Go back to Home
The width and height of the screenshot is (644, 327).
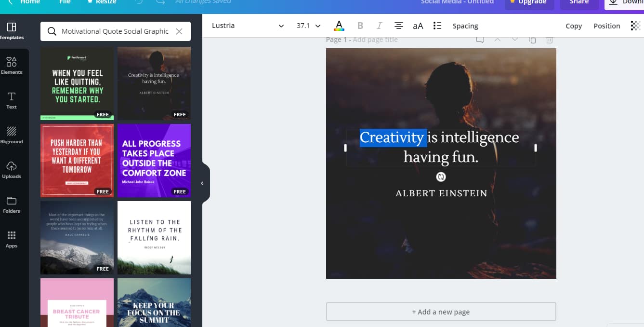[x=24, y=2]
